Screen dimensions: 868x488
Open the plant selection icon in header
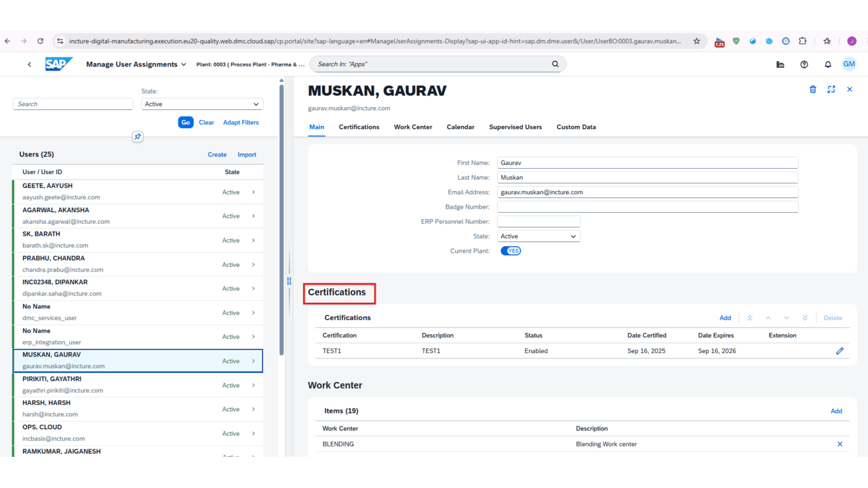pos(780,64)
